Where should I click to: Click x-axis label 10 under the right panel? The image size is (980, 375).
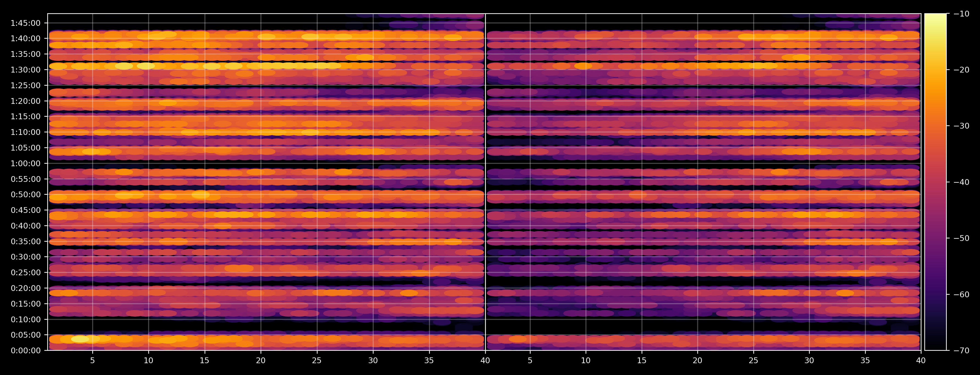pyautogui.click(x=586, y=360)
